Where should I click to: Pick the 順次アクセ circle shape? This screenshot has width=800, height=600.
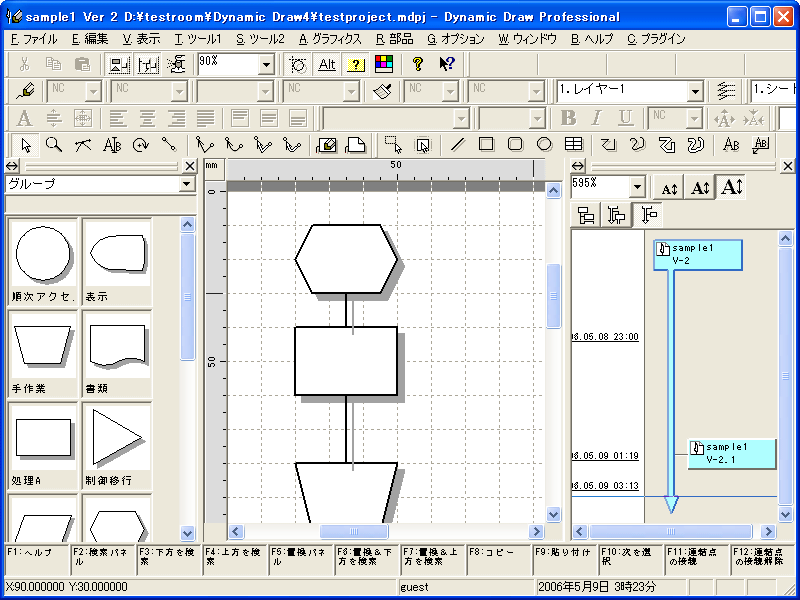click(43, 262)
